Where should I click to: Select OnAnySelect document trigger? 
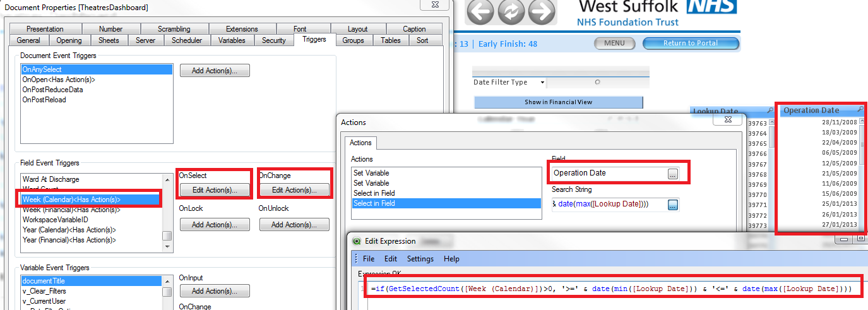(x=96, y=69)
